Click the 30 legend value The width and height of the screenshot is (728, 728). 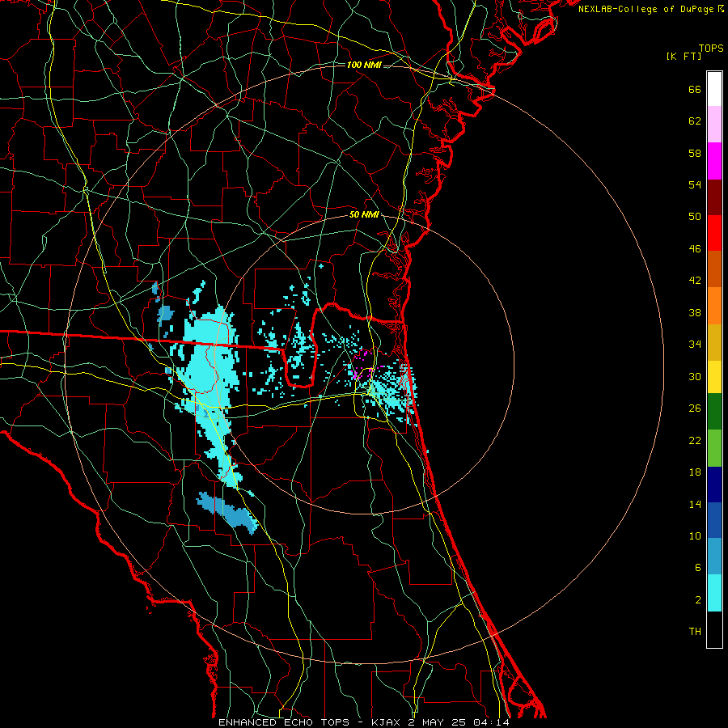695,376
